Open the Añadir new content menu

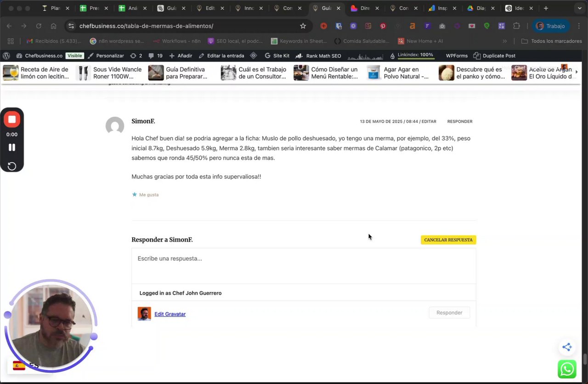(181, 56)
